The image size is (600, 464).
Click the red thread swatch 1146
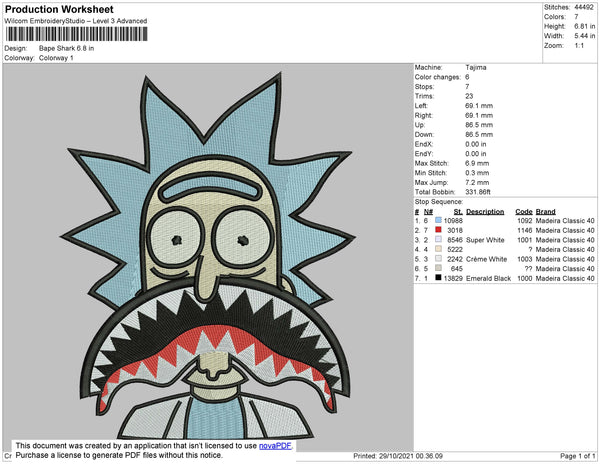pyautogui.click(x=438, y=230)
